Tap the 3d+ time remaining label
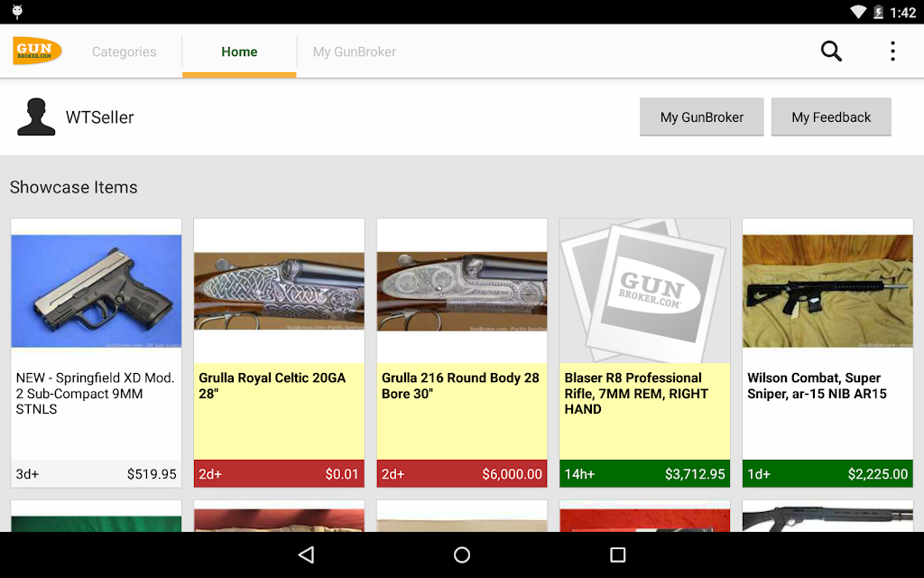924x578 pixels. point(27,474)
